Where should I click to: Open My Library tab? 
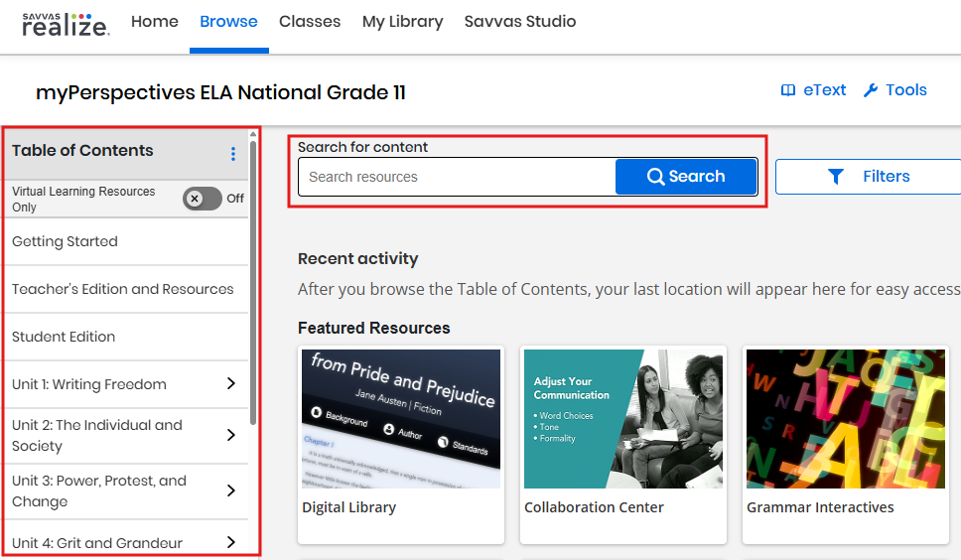(402, 22)
